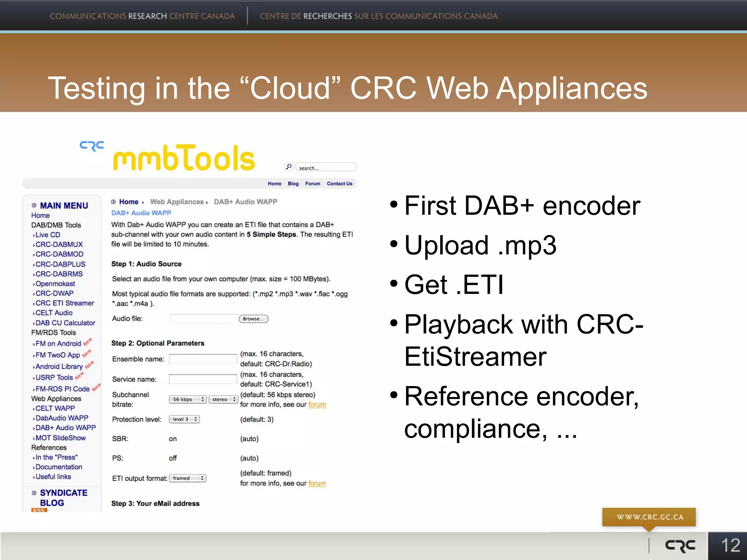Open In the "Press" in the sidebar
Image resolution: width=747 pixels, height=560 pixels.
tap(56, 457)
